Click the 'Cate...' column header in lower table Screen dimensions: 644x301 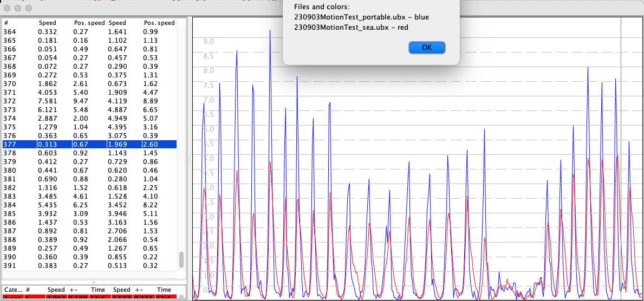13,290
